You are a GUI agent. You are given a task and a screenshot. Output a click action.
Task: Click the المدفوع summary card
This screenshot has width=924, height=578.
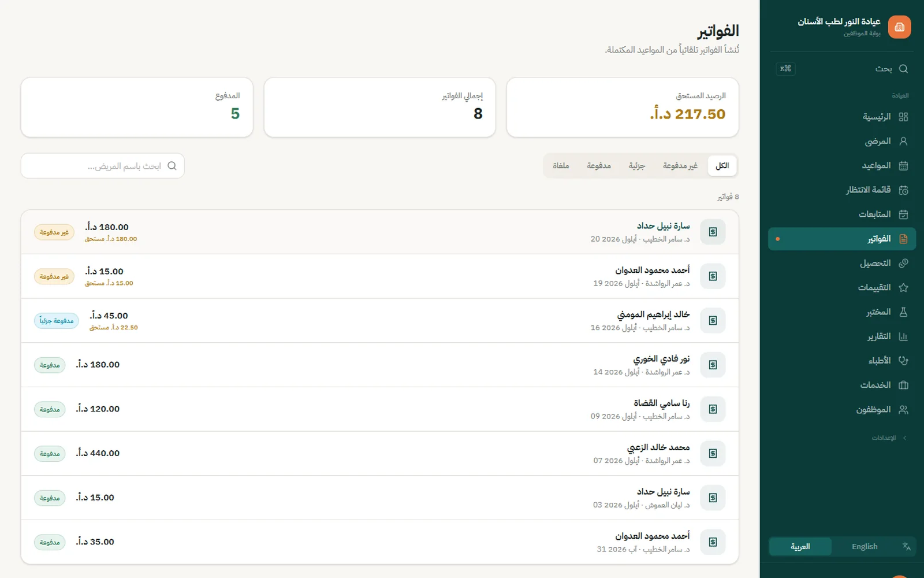pyautogui.click(x=137, y=108)
